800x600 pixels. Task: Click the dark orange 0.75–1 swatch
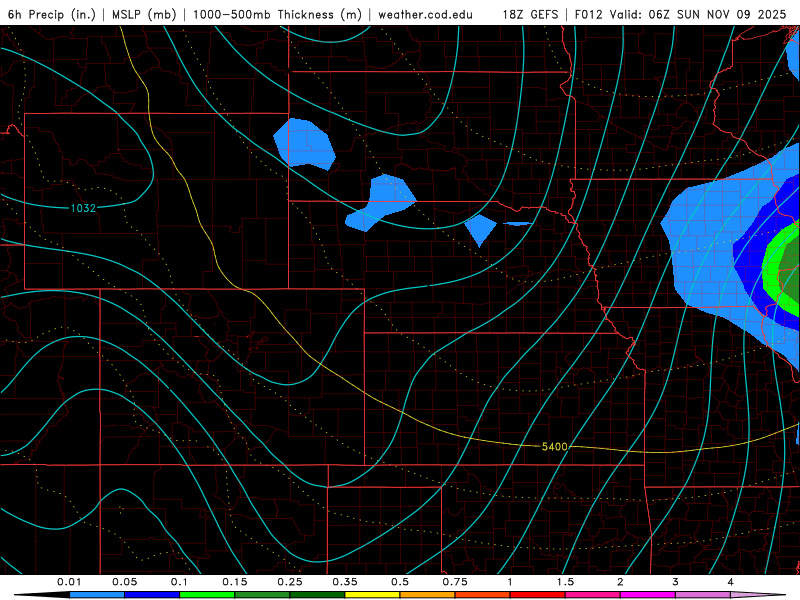pos(483,595)
